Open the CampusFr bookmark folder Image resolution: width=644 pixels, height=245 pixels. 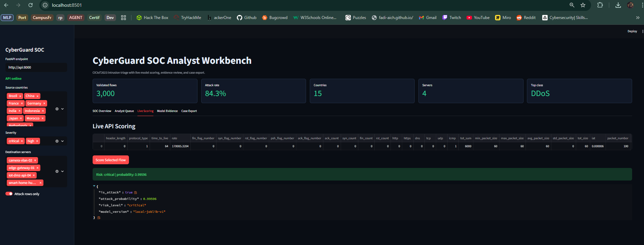pos(42,18)
